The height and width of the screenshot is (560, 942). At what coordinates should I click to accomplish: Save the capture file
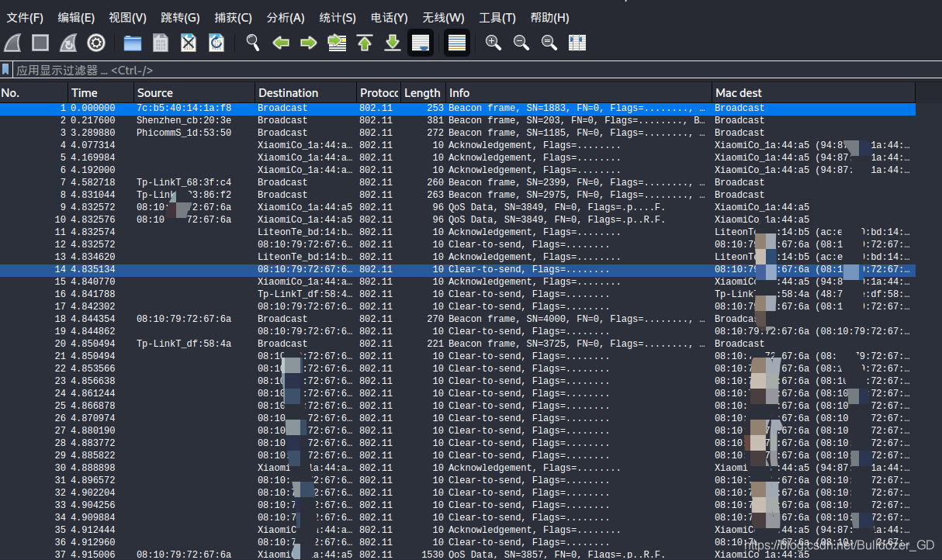click(x=161, y=43)
